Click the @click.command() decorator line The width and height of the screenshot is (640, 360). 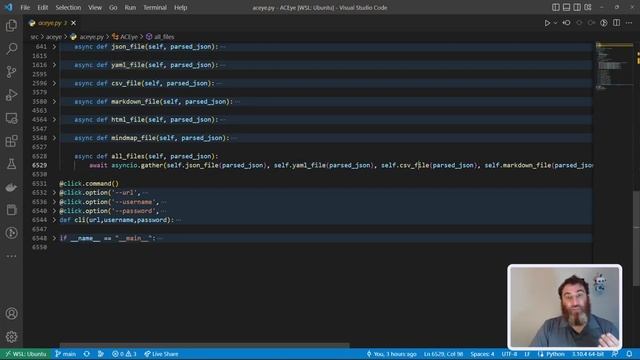(89, 184)
